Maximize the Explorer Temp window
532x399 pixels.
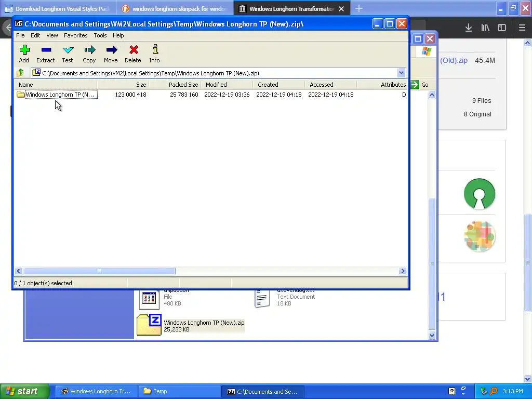(x=418, y=38)
